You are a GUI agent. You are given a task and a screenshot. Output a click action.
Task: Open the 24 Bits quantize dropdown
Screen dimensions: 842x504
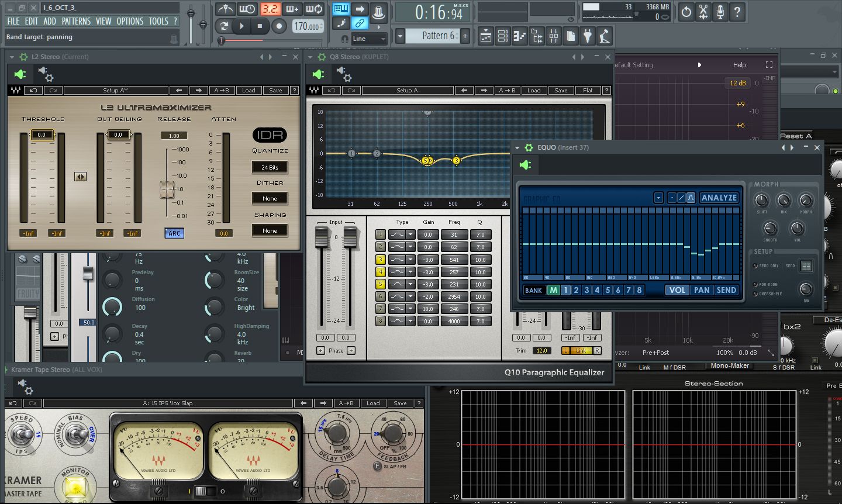(270, 167)
